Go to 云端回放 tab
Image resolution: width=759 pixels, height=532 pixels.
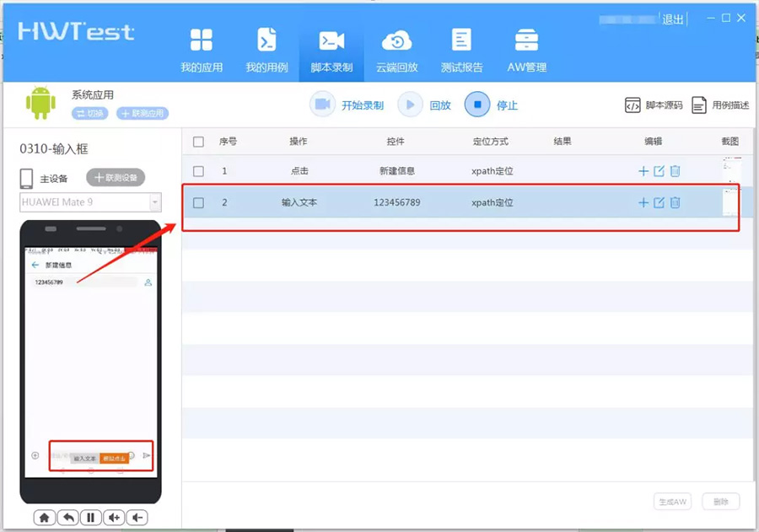(397, 51)
